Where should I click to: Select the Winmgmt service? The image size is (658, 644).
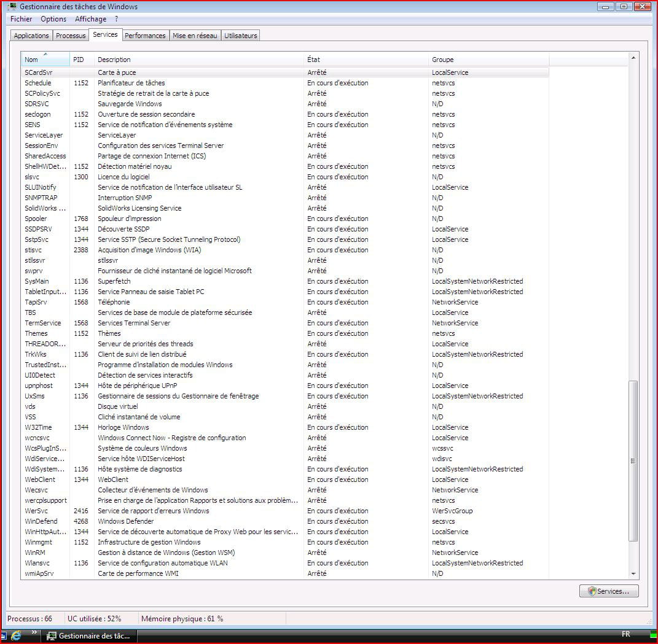[285, 542]
